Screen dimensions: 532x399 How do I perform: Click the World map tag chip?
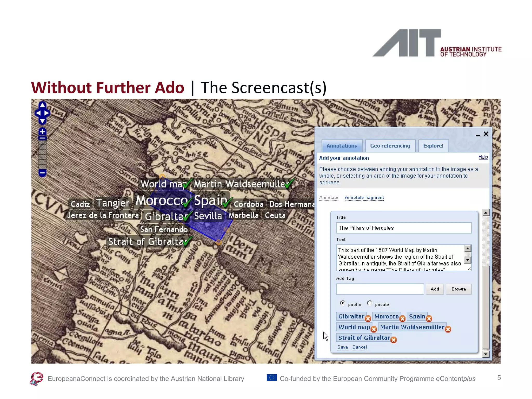[x=354, y=327]
